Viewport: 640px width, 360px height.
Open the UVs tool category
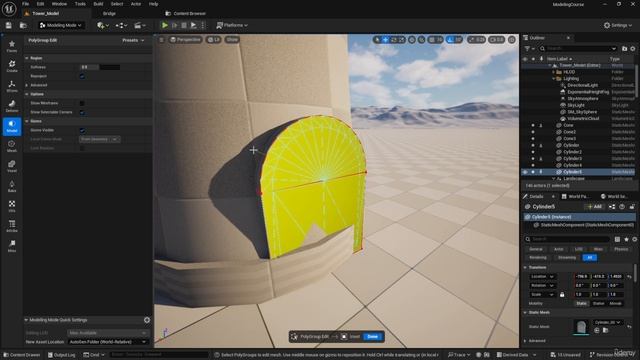(12, 206)
